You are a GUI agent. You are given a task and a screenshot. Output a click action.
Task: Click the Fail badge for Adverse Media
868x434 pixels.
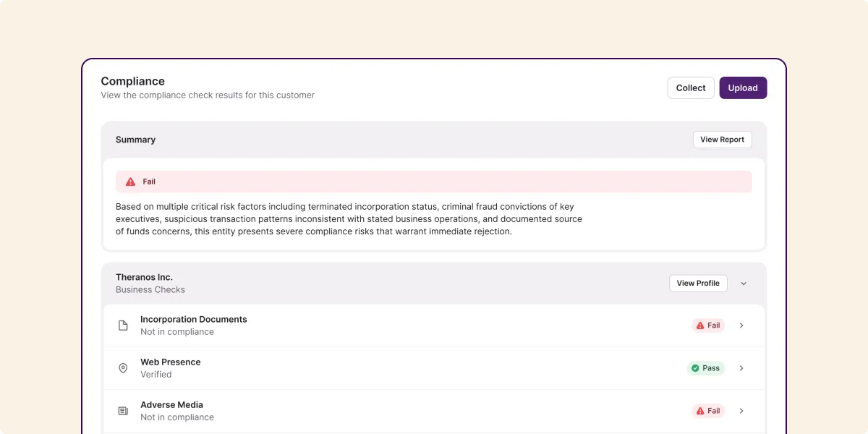(708, 411)
